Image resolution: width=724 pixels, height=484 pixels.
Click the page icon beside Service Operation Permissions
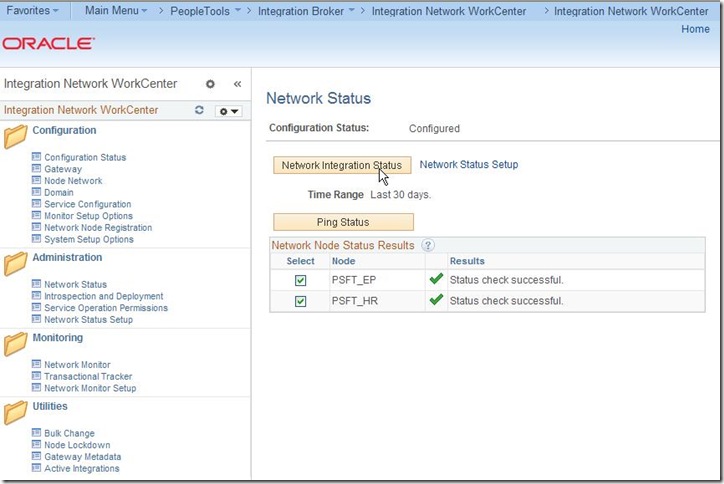point(36,307)
